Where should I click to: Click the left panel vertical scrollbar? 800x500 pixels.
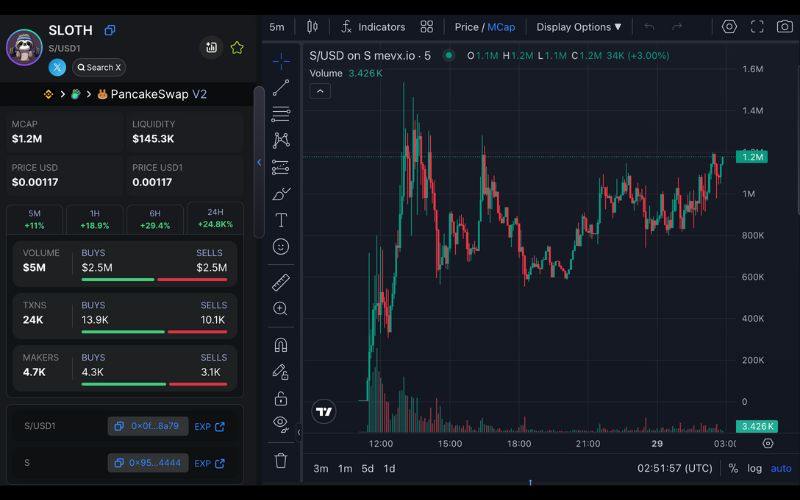[x=259, y=162]
